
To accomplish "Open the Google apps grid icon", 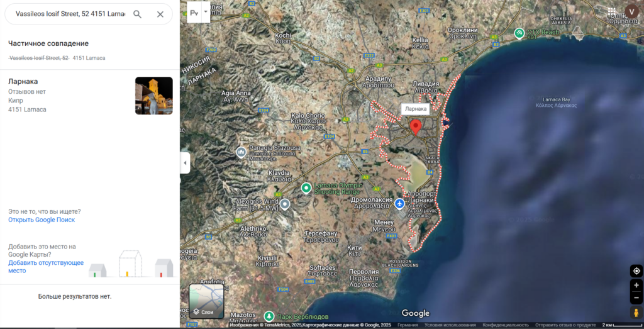I will click(x=612, y=11).
